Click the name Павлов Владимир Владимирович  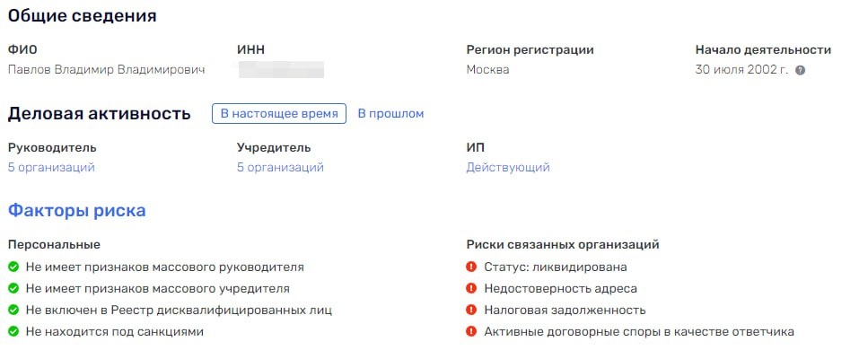(107, 69)
